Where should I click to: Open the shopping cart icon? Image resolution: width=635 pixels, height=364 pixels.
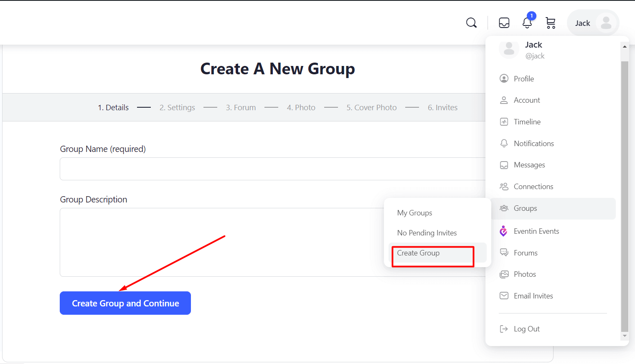[x=550, y=23]
